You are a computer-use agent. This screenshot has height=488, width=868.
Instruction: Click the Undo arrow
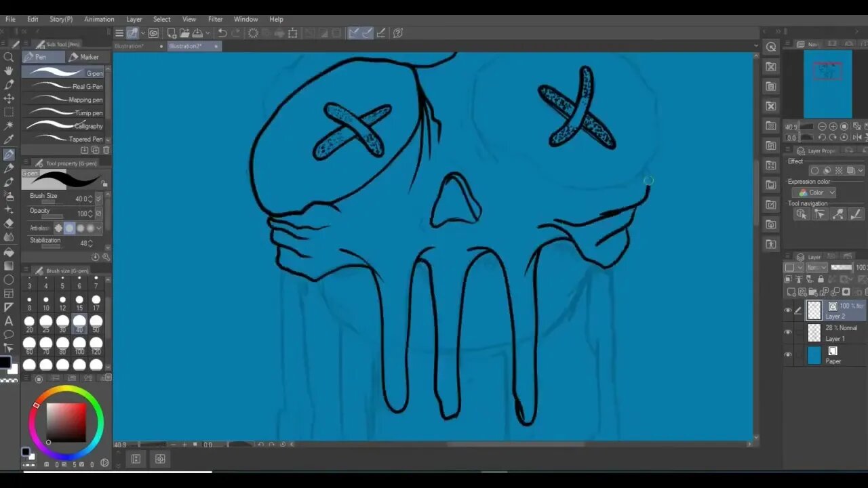click(x=222, y=33)
